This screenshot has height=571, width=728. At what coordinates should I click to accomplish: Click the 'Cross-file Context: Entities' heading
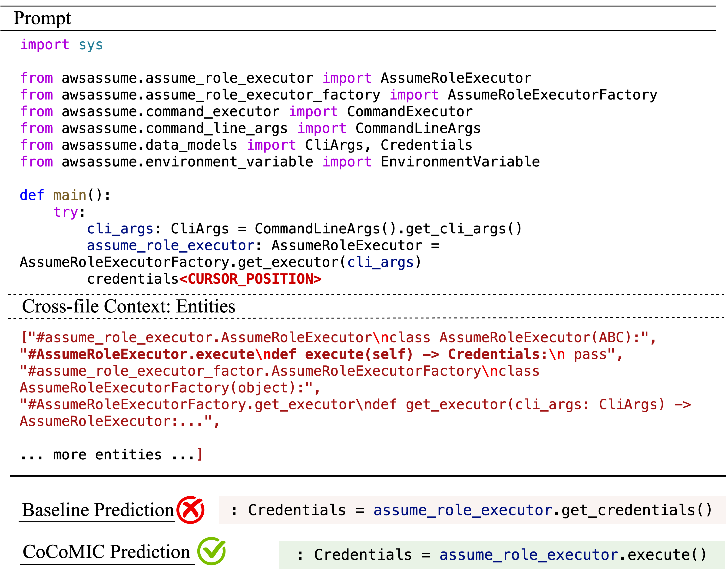(129, 306)
